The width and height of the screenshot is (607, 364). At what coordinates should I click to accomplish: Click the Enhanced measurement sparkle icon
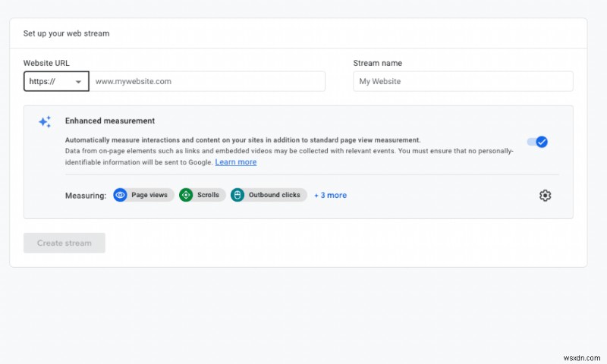point(45,121)
